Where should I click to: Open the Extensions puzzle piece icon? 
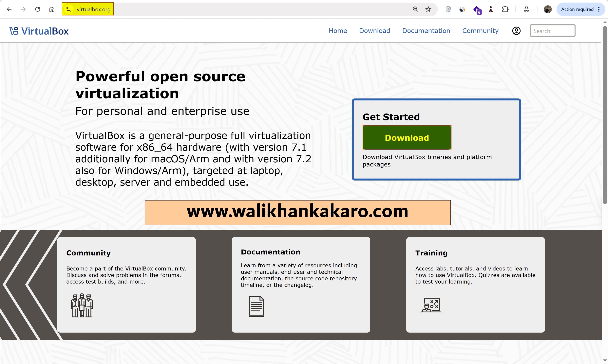tap(505, 9)
